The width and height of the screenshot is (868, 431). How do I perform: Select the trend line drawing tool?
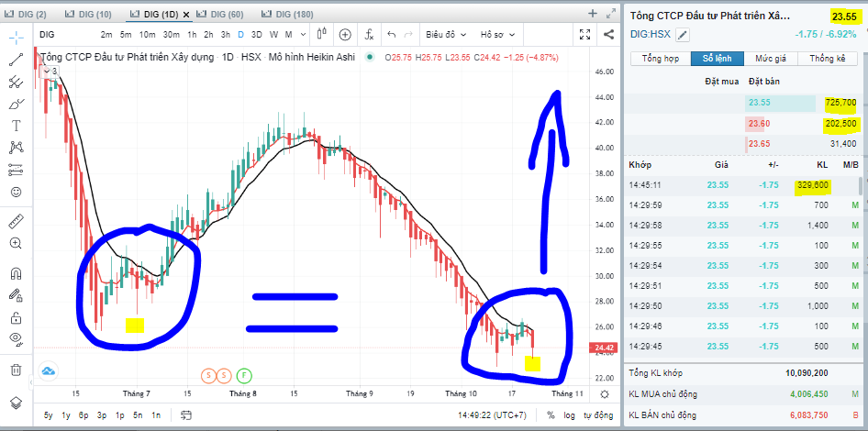coord(16,60)
